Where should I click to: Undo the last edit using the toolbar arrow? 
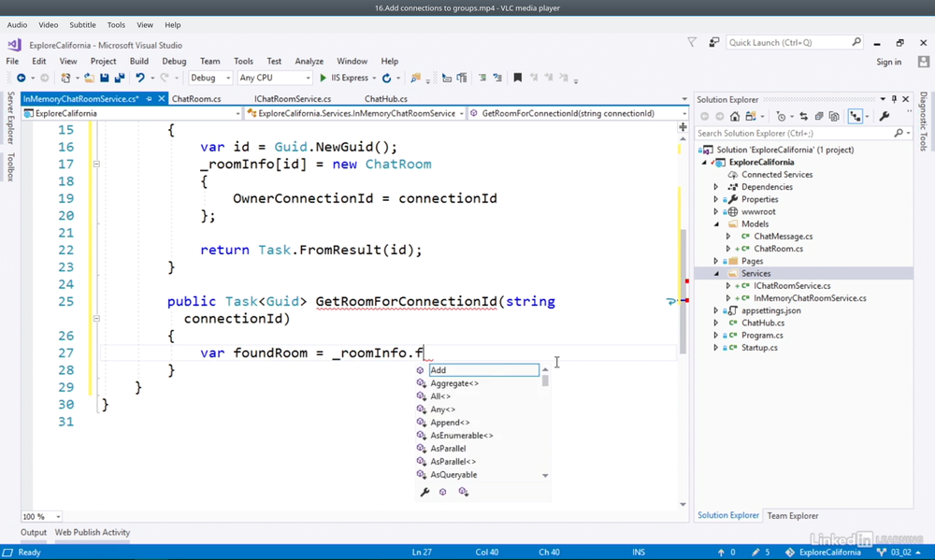click(139, 78)
